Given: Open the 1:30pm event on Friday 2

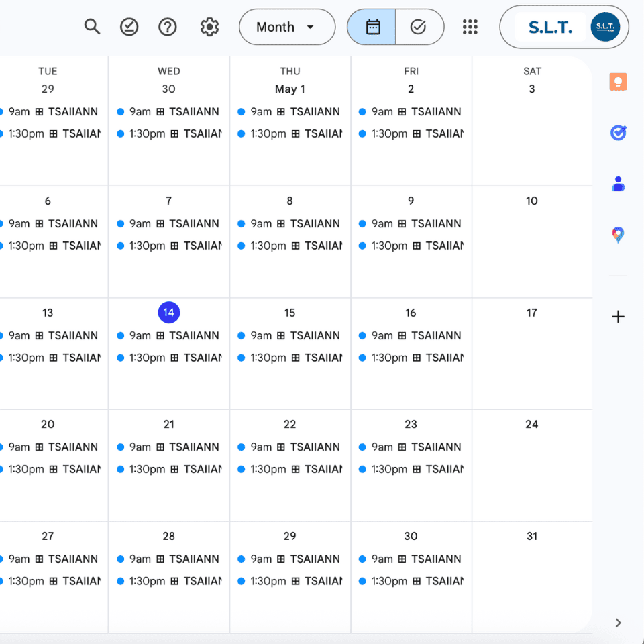Looking at the screenshot, I should tap(411, 134).
